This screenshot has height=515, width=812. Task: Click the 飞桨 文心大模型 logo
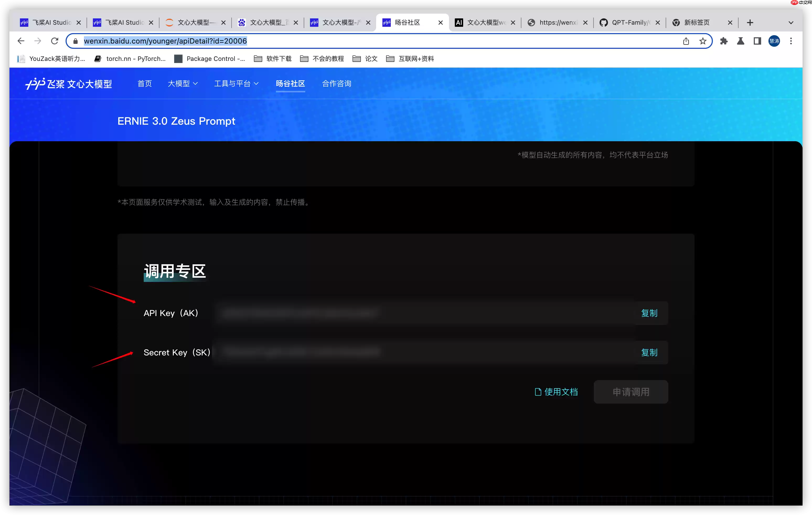pyautogui.click(x=68, y=84)
